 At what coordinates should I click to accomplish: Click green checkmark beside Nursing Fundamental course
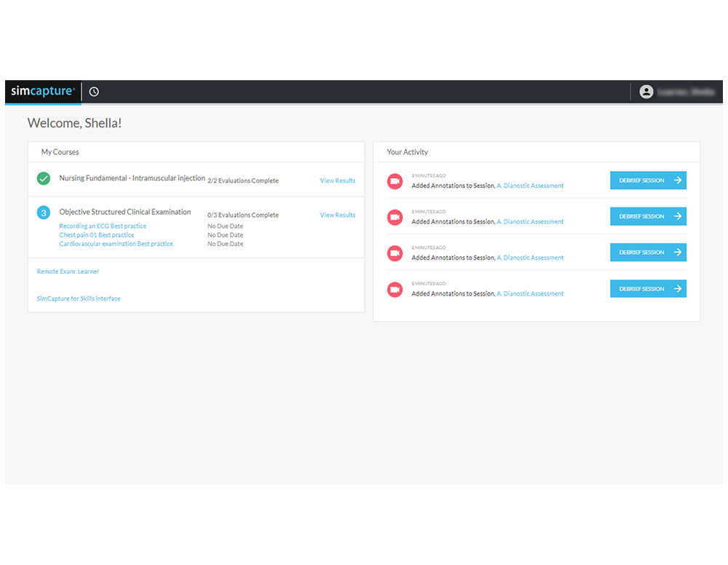[44, 178]
